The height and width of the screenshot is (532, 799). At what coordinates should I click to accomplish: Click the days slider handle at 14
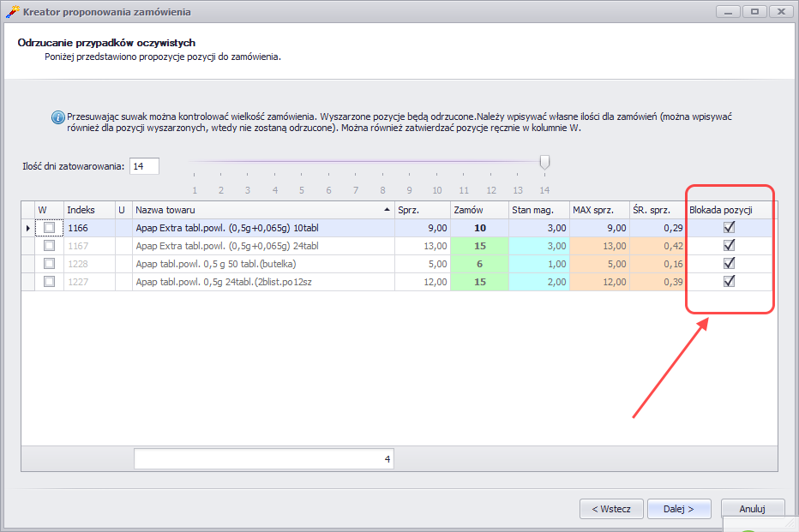[544, 163]
